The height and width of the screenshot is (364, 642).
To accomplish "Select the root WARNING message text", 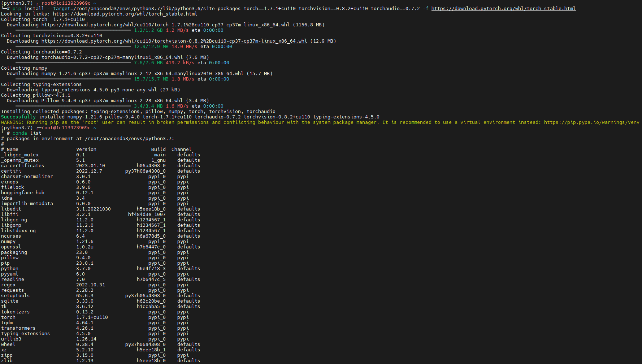I will [x=144, y=122].
